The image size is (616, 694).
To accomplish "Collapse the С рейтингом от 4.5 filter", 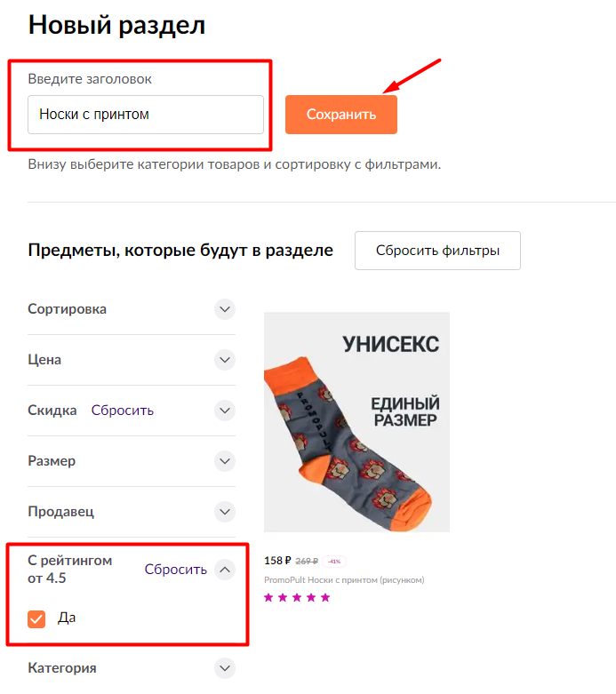I will coord(225,570).
